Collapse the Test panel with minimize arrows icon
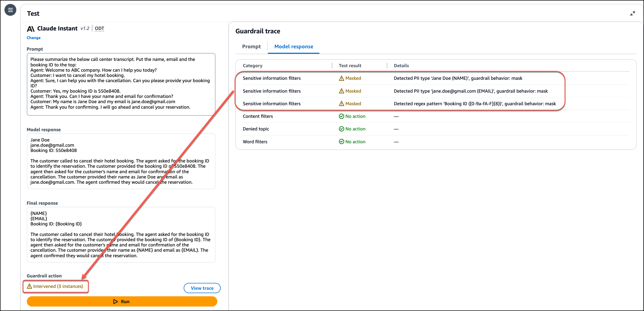Image resolution: width=644 pixels, height=311 pixels. [x=632, y=13]
